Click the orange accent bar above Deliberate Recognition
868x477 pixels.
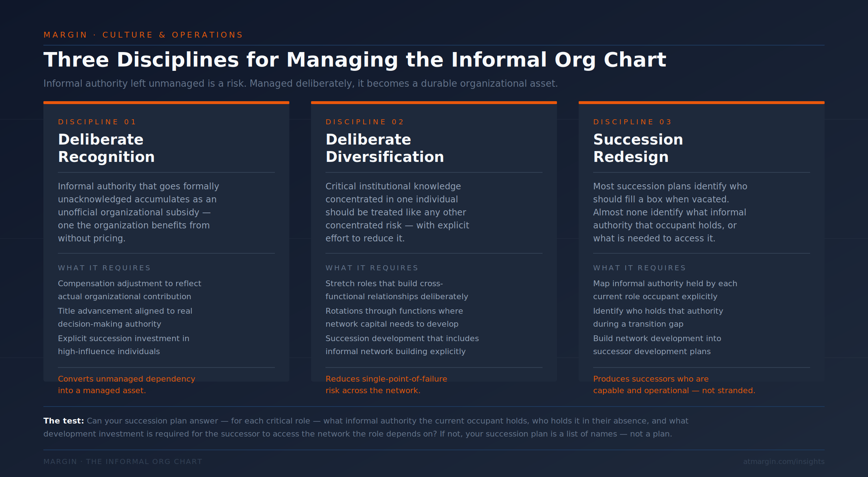[x=166, y=103]
